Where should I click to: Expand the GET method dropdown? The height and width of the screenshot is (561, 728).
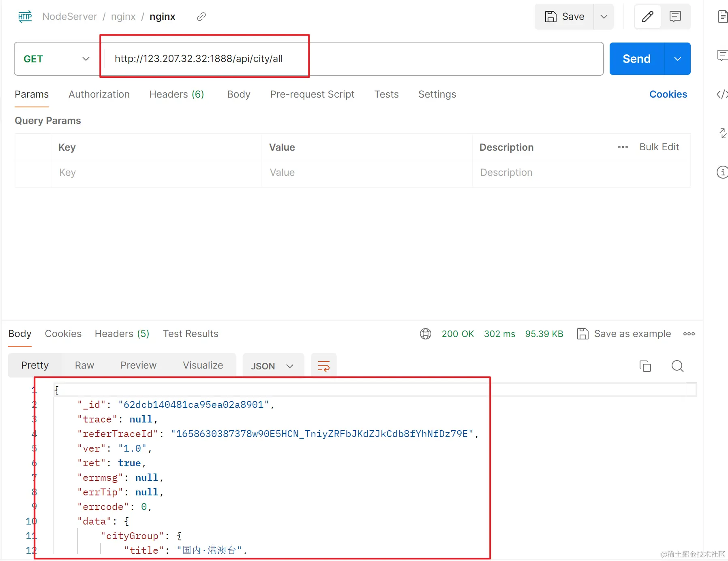[57, 59]
